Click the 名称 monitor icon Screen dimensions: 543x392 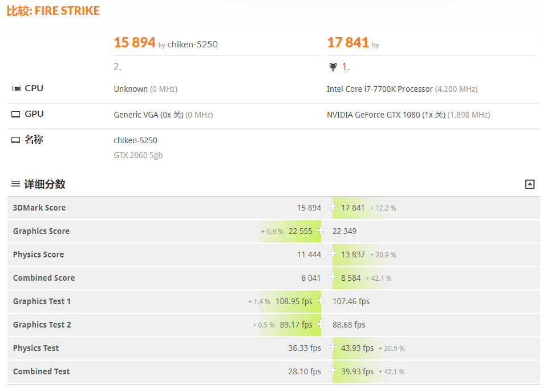15,140
